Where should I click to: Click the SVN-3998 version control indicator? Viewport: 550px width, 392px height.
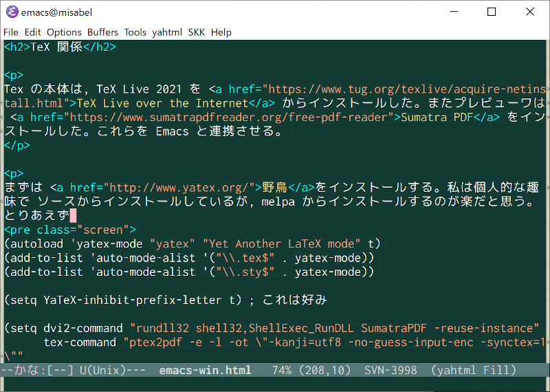[x=390, y=370]
